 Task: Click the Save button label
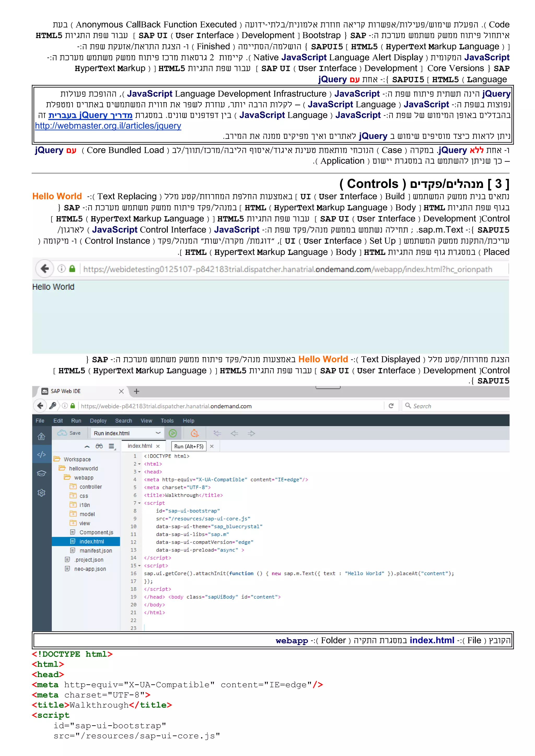coord(75,433)
